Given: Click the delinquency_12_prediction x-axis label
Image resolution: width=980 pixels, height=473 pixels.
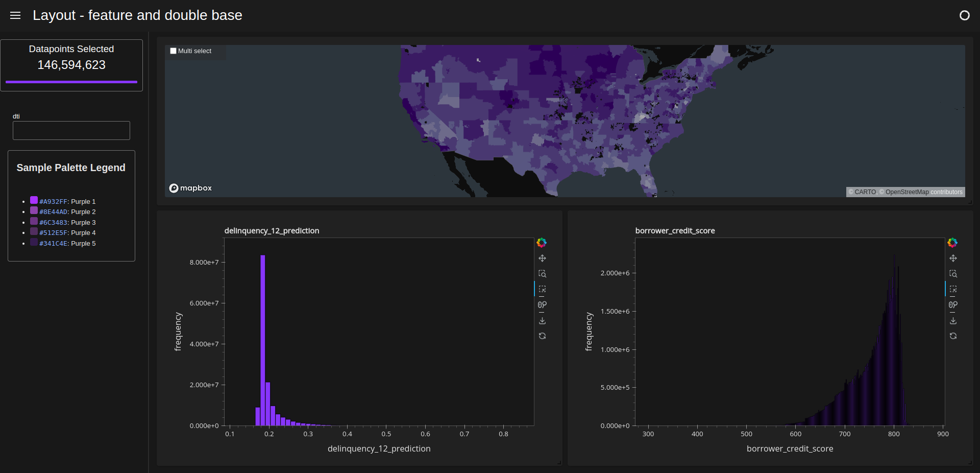Looking at the screenshot, I should click(x=379, y=449).
